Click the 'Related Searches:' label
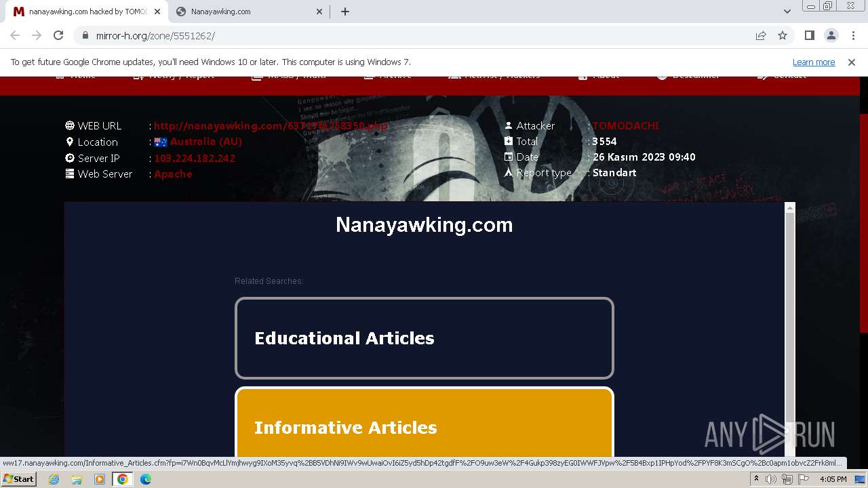 [x=269, y=281]
